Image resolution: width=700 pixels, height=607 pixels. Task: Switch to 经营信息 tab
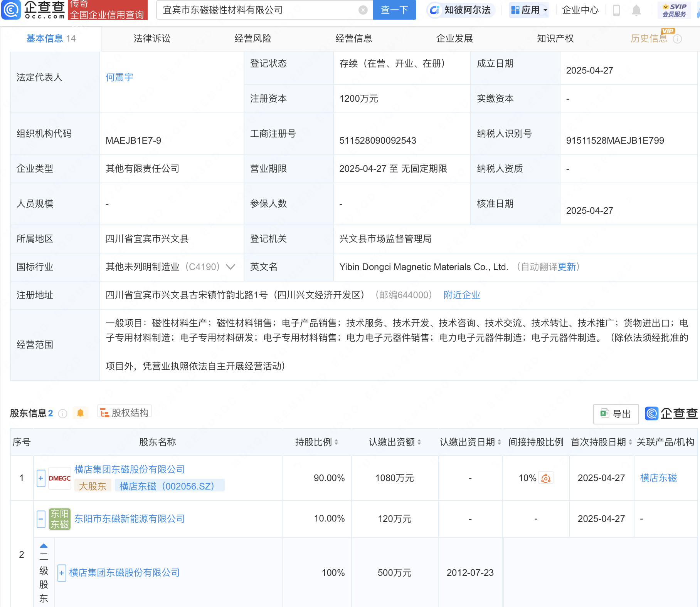click(354, 39)
